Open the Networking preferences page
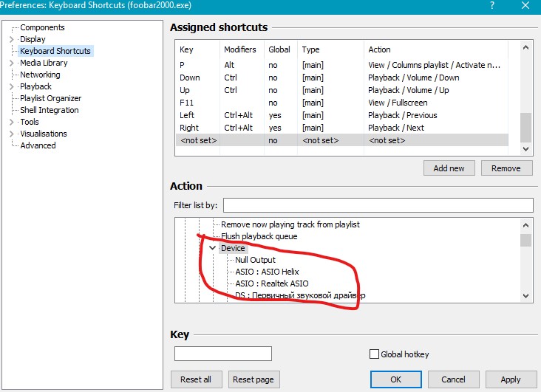 pos(40,75)
